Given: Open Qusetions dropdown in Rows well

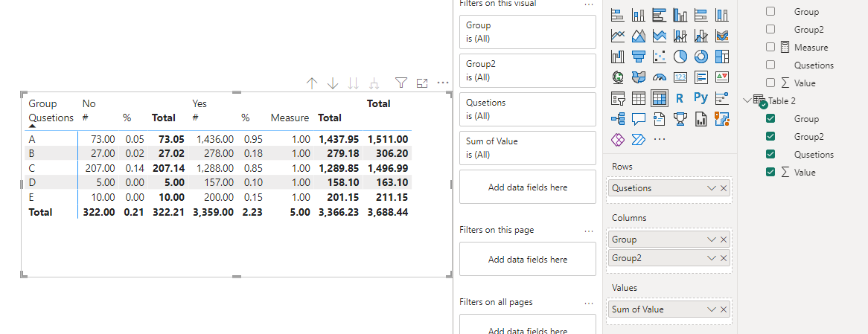Looking at the screenshot, I should (x=712, y=188).
